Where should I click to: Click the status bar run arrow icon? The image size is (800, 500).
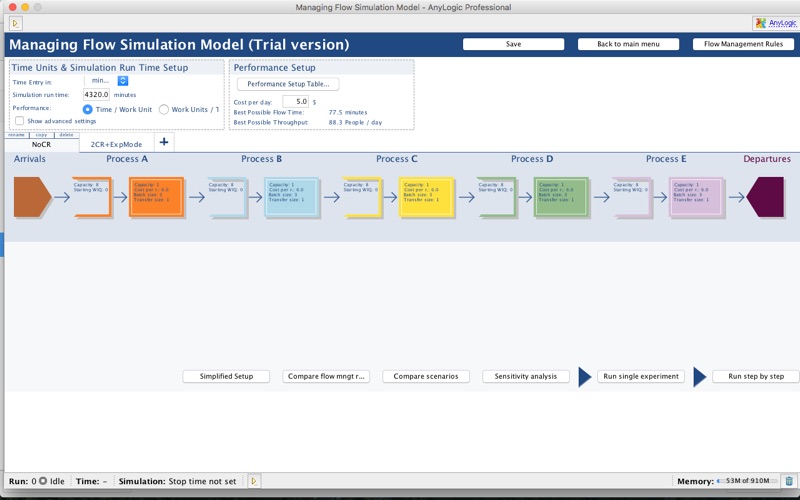tap(254, 481)
